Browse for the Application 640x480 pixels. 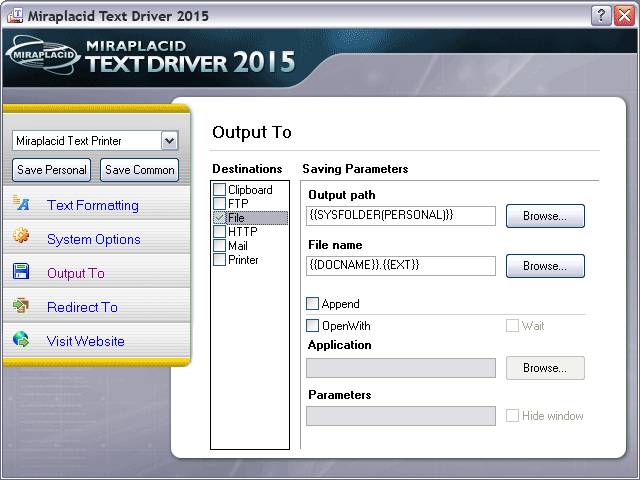click(x=545, y=368)
